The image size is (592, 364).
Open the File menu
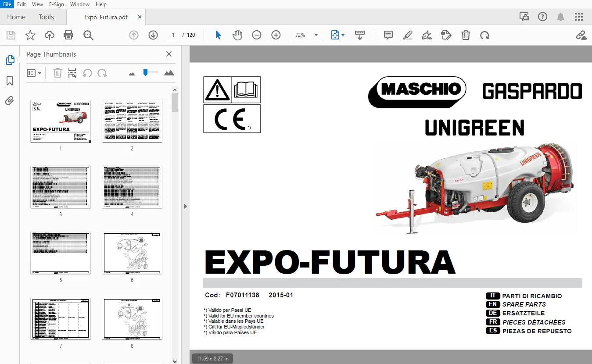pyautogui.click(x=7, y=4)
